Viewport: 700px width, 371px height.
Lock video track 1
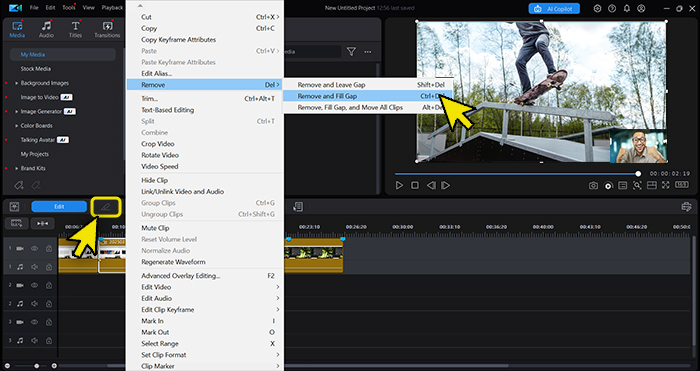coord(49,249)
